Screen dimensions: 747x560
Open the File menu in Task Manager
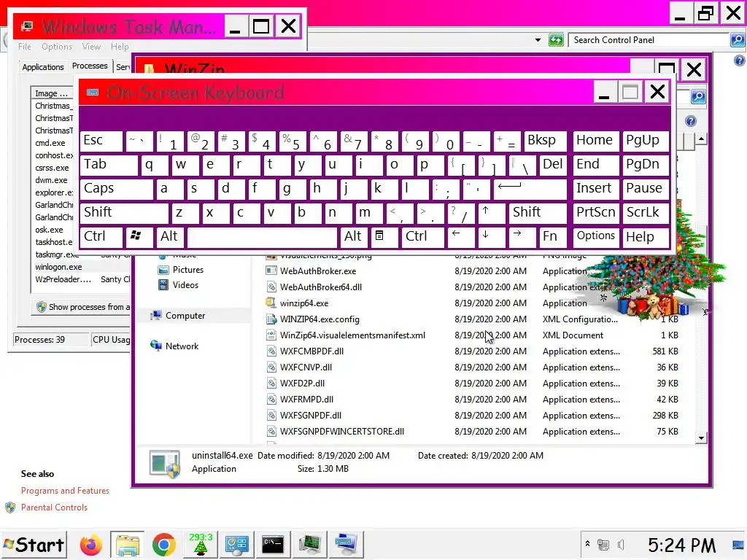pos(25,47)
